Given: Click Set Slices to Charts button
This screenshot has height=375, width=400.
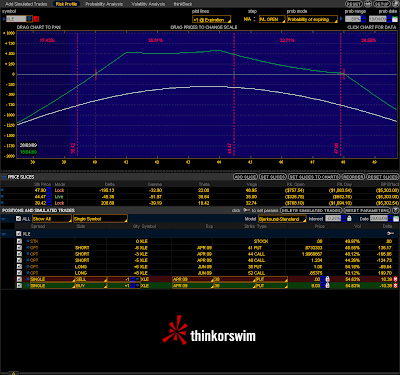Looking at the screenshot, I should [314, 177].
